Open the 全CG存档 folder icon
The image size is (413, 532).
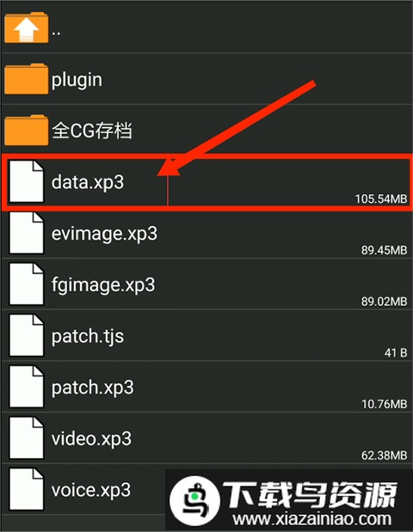coord(26,130)
